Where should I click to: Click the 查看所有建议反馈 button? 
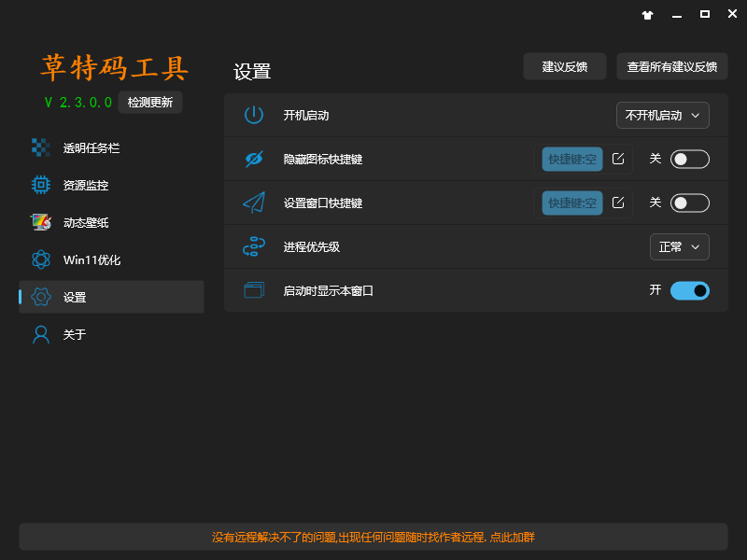(x=671, y=66)
